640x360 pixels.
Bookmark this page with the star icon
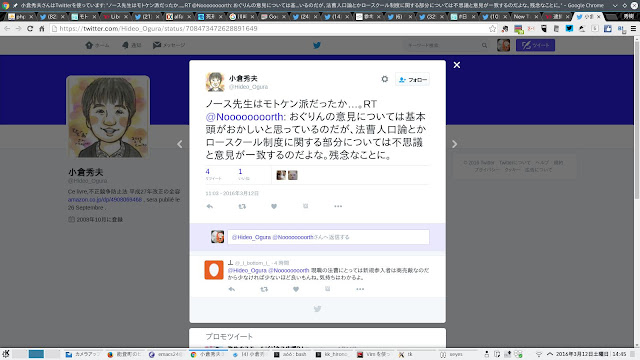coord(493,29)
